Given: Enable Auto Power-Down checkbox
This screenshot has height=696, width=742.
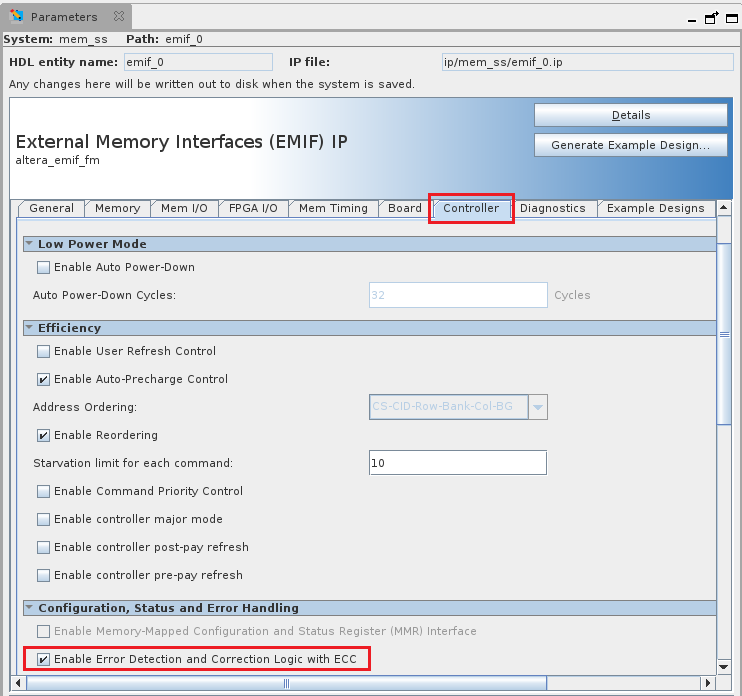Looking at the screenshot, I should point(44,267).
